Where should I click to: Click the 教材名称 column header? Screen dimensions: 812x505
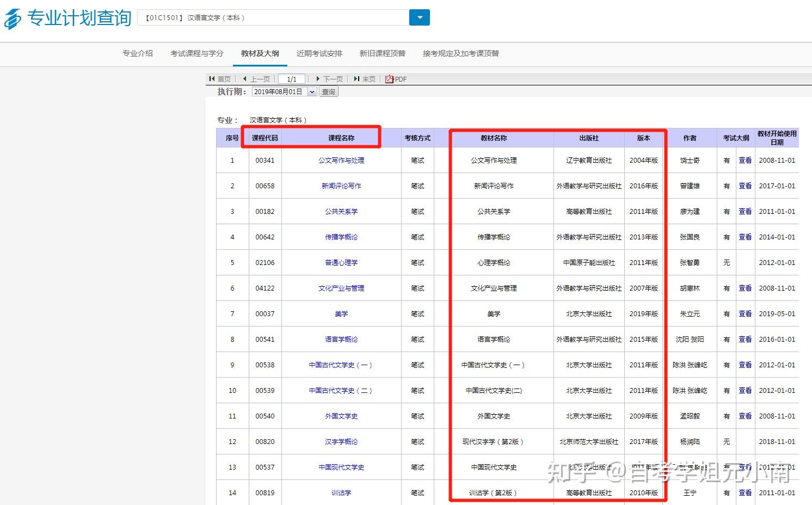[494, 138]
